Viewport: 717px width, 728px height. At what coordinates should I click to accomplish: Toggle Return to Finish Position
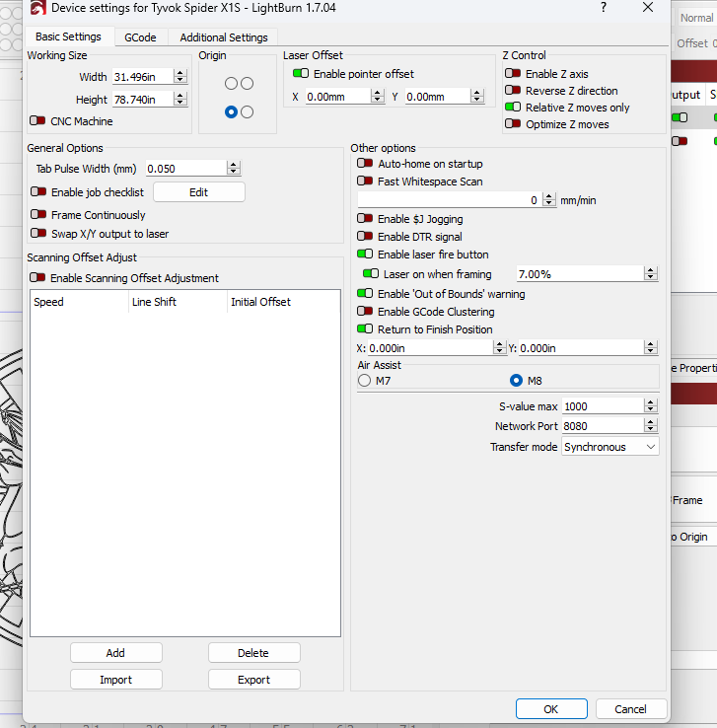click(365, 328)
